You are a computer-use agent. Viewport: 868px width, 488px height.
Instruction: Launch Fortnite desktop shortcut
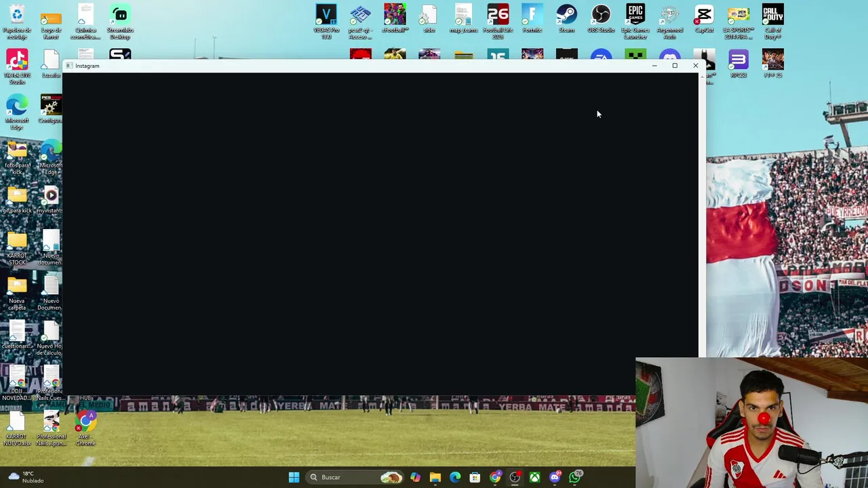(532, 18)
